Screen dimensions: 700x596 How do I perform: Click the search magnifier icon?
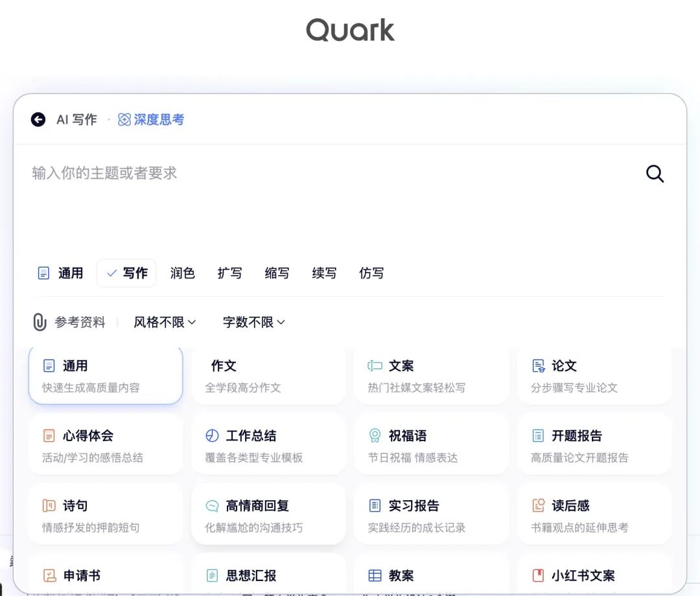(x=655, y=174)
